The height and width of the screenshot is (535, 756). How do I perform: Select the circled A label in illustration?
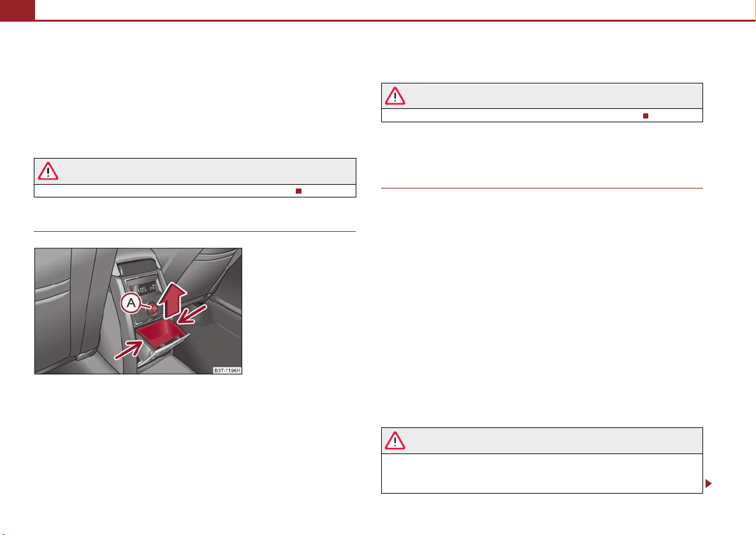[x=131, y=303]
